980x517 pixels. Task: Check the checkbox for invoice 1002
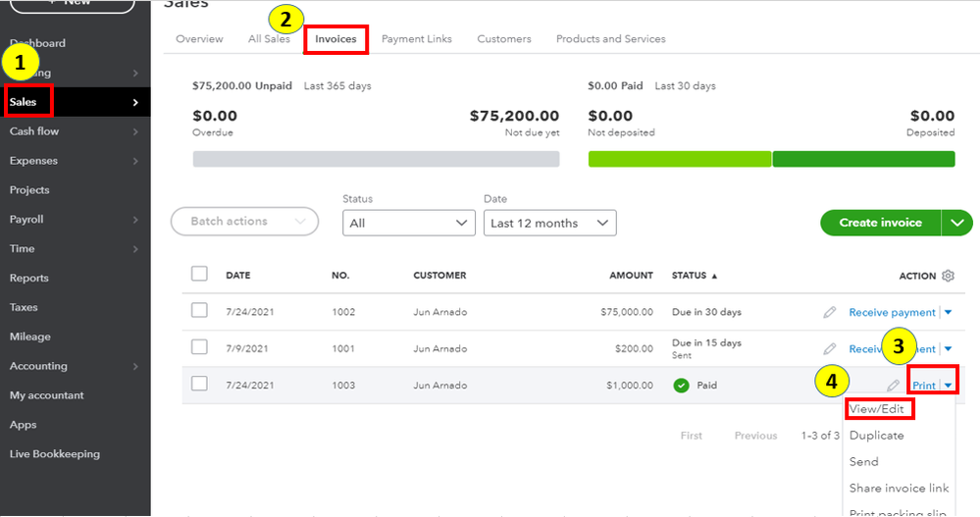[x=199, y=310]
